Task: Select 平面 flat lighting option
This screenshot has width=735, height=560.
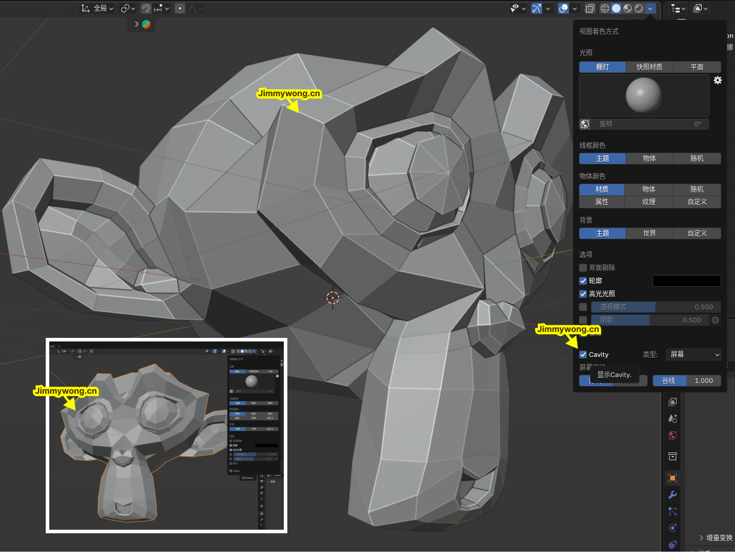Action: [697, 67]
